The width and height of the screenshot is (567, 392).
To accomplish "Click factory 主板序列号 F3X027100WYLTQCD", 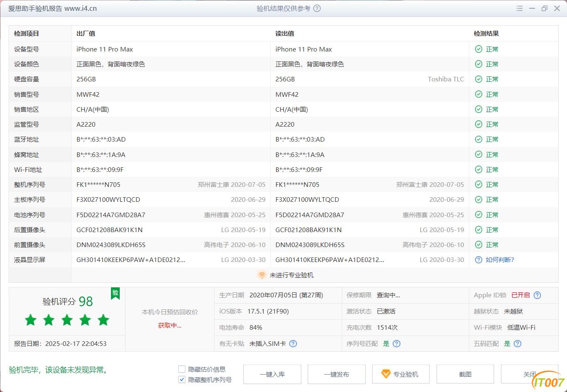I will point(108,199).
